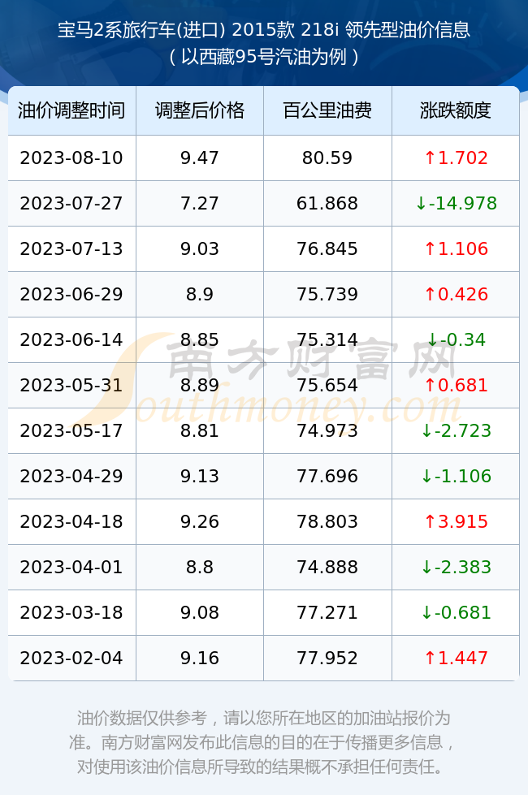Viewport: 528px width, 812px height.
Task: Click the green down arrow value -2.723
Action: [x=456, y=431]
